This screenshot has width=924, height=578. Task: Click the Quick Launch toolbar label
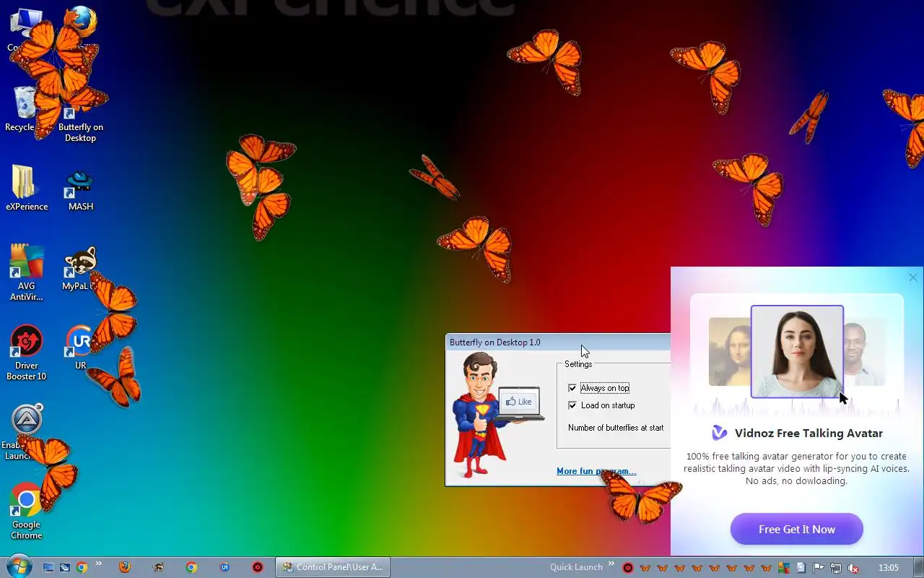tap(576, 567)
